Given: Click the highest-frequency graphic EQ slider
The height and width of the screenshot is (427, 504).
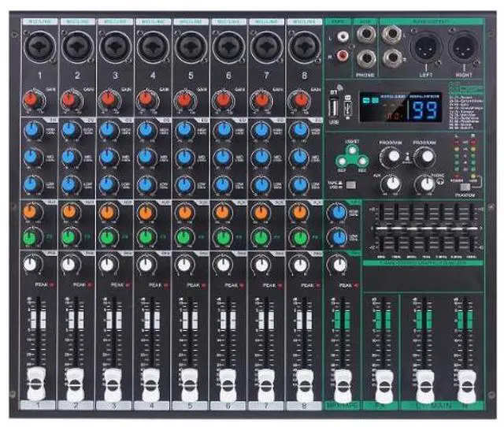Looking at the screenshot, I should (x=472, y=228).
